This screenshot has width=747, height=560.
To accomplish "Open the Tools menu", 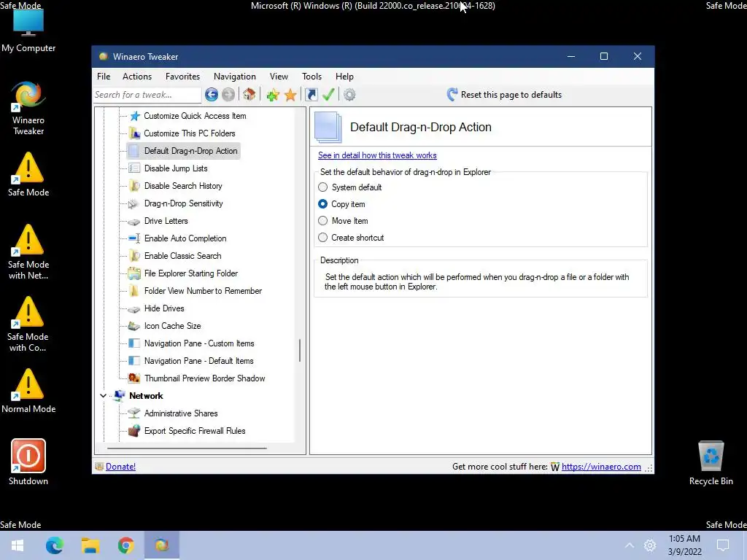I will click(x=311, y=76).
